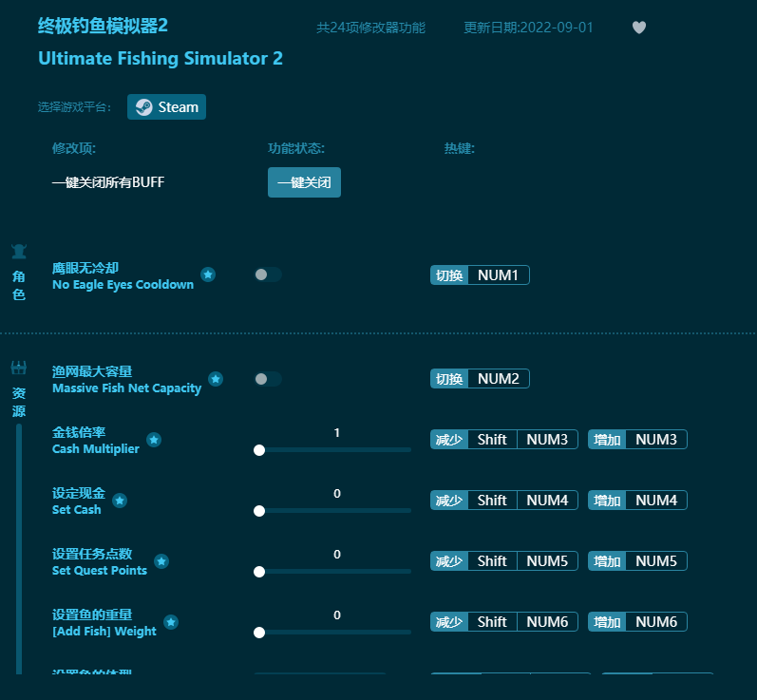The height and width of the screenshot is (700, 757).
Task: Click the 修改项 column header
Action: [74, 148]
